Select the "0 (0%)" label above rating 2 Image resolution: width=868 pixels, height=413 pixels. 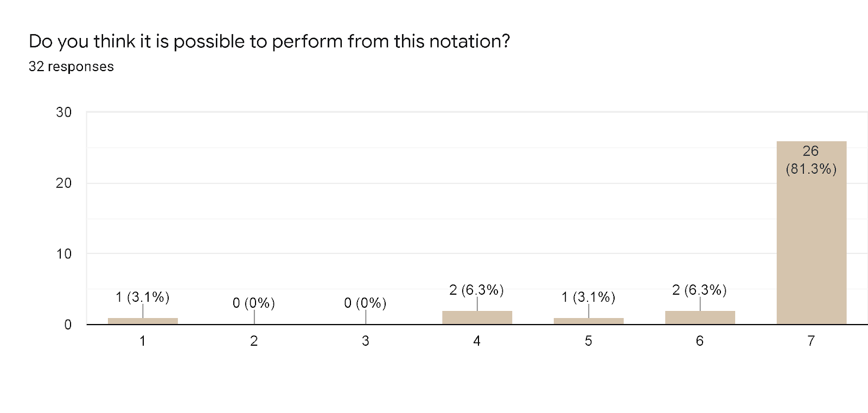pyautogui.click(x=254, y=303)
